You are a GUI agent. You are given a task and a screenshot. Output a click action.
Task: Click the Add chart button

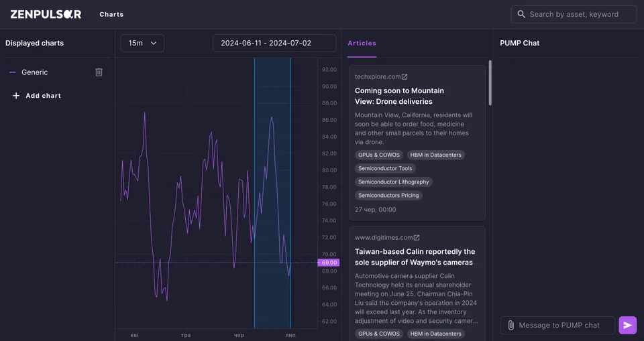tap(37, 96)
